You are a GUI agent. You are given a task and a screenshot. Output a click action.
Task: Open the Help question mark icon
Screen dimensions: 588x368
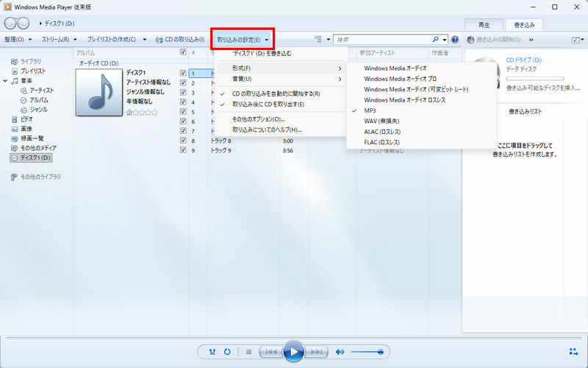pos(455,40)
